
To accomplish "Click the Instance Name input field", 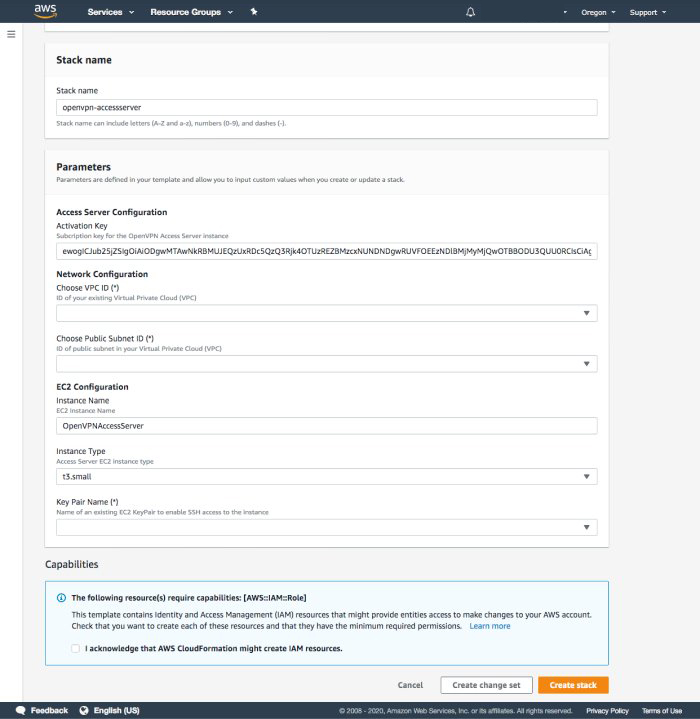I will pyautogui.click(x=327, y=426).
